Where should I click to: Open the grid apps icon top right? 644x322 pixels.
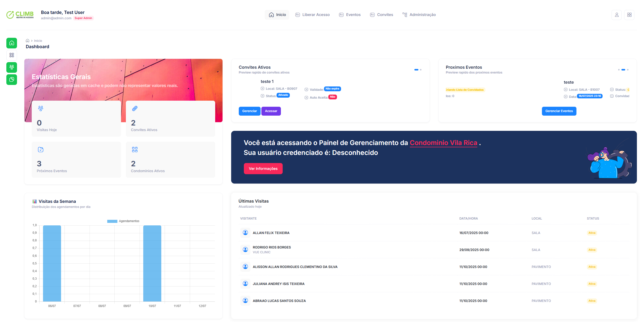629,15
